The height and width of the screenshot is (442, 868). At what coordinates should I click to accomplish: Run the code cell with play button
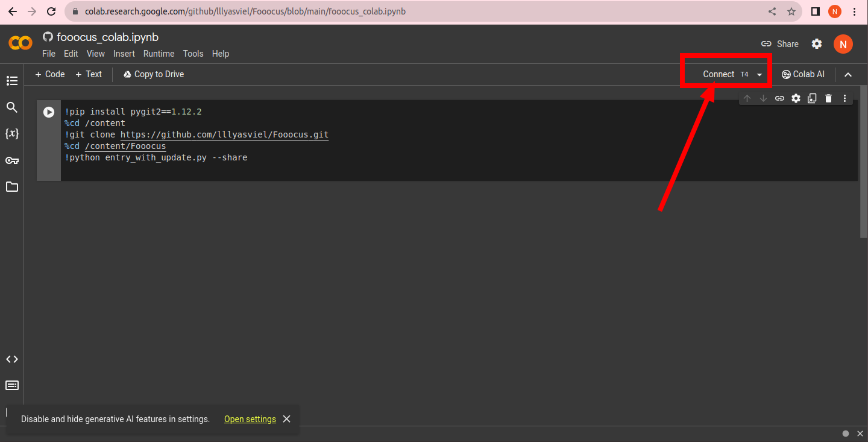coord(49,112)
